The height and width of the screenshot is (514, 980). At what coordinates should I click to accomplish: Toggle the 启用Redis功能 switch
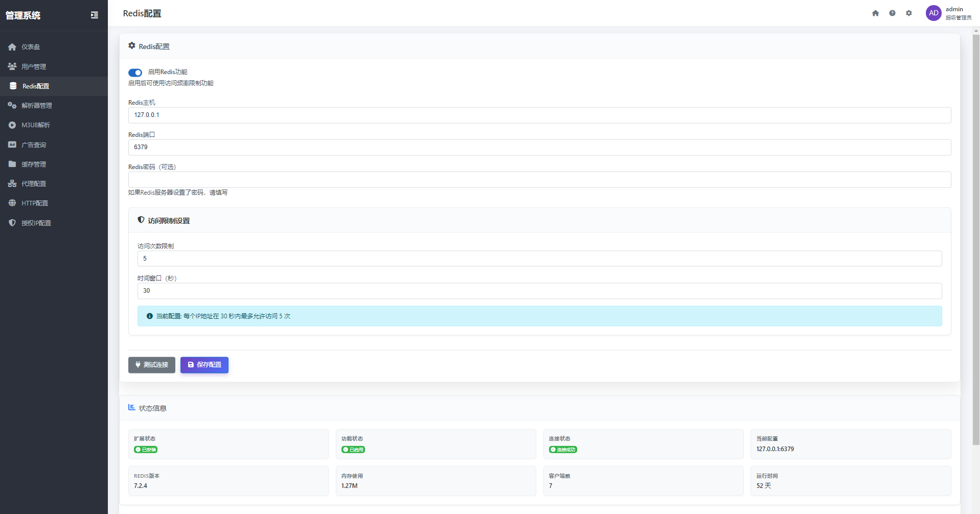tap(135, 73)
